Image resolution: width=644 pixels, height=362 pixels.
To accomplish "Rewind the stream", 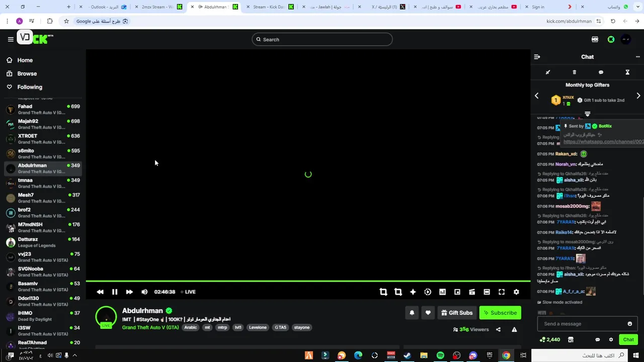I will pos(100,292).
